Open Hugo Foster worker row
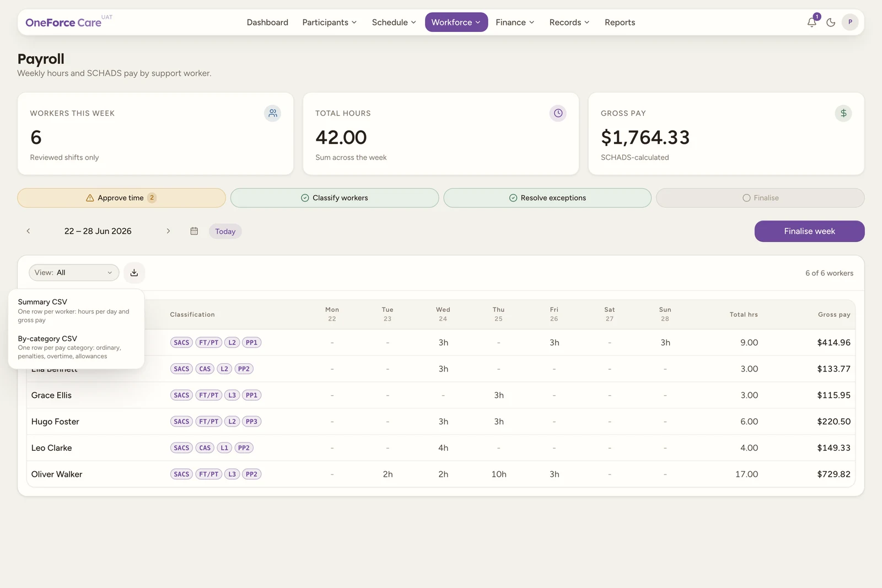Viewport: 882px width, 588px height. (441, 422)
